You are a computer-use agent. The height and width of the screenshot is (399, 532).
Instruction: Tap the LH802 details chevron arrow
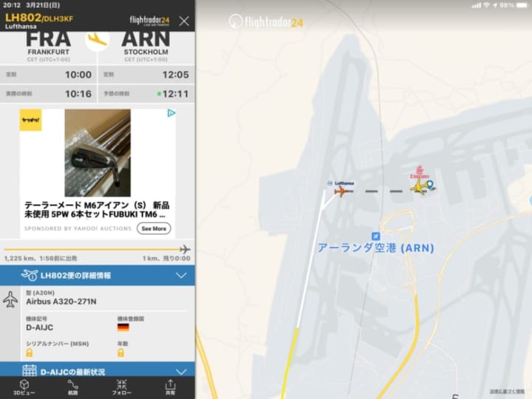click(x=182, y=275)
